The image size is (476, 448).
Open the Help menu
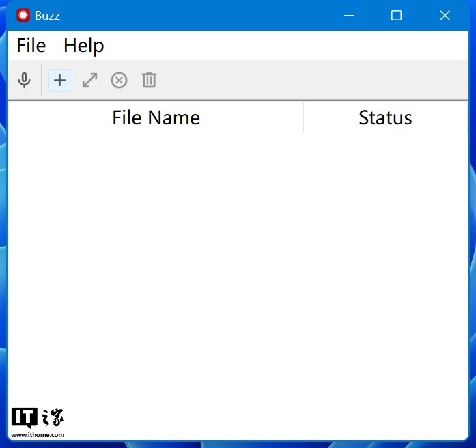(x=83, y=46)
